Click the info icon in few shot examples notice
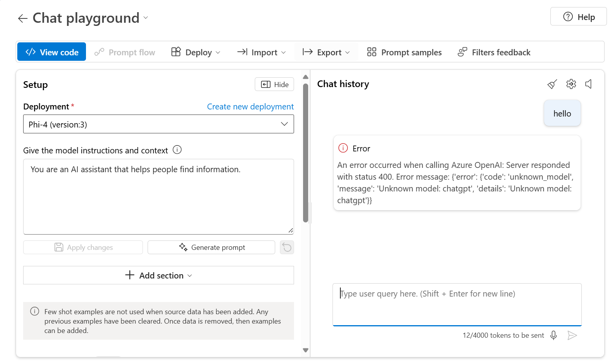Viewport: 614px width, 364px height. [x=35, y=311]
